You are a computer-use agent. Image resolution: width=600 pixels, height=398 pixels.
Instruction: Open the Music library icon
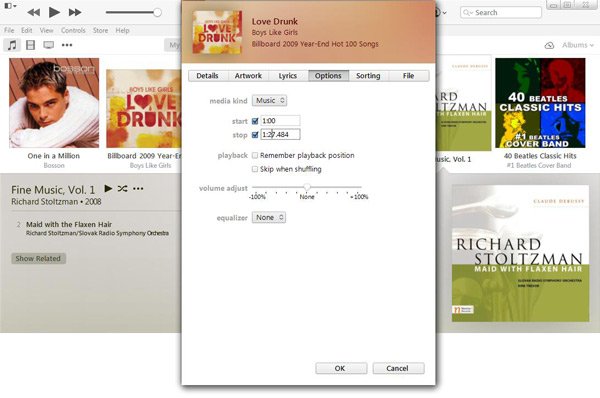(12, 45)
